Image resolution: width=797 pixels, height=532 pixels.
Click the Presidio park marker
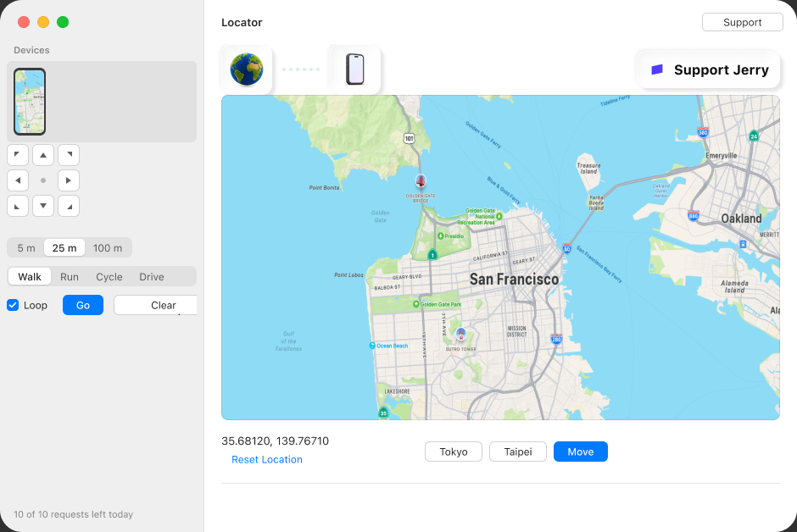(x=441, y=236)
